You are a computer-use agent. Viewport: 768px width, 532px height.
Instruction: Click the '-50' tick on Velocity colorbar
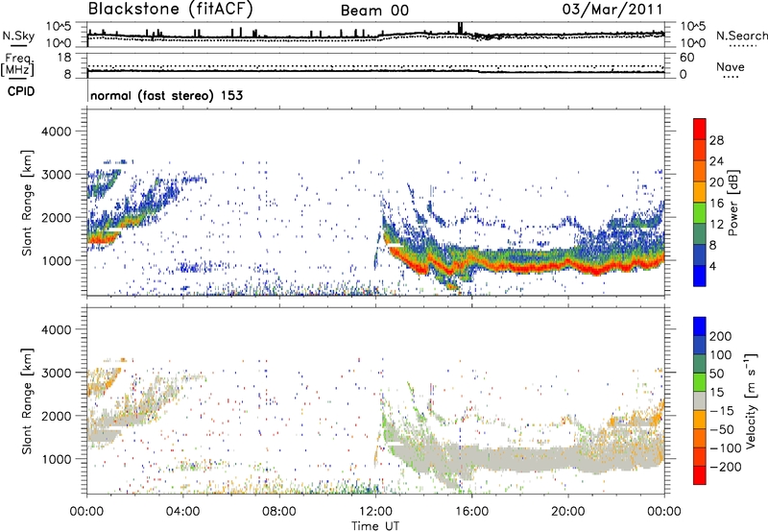[x=721, y=429]
